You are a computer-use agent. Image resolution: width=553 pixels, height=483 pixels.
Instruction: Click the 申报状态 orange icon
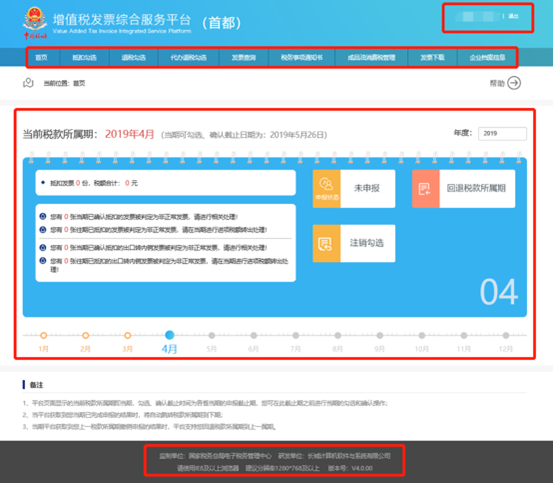[326, 189]
